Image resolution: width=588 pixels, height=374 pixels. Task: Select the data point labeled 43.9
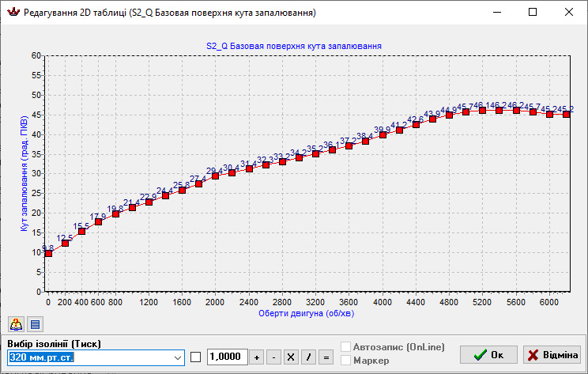[x=433, y=119]
